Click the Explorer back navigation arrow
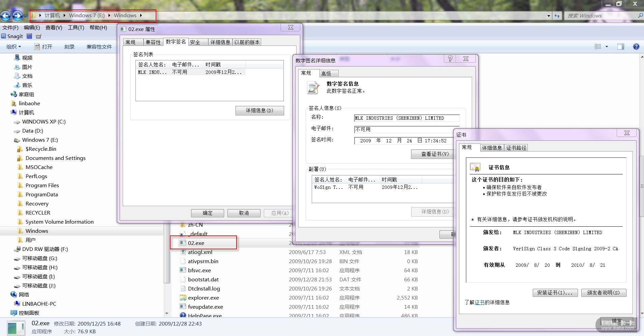Viewport: 644px width, 336px height. [5, 16]
